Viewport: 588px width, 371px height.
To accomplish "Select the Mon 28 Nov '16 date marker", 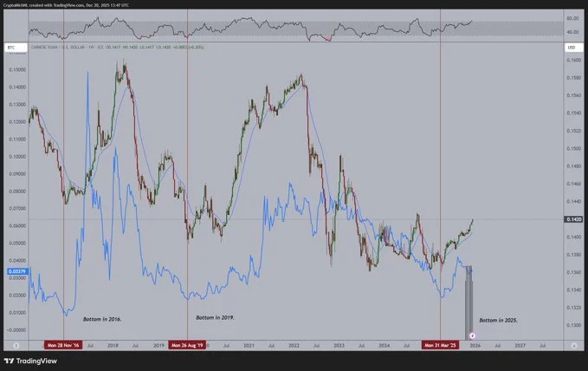I will point(63,345).
